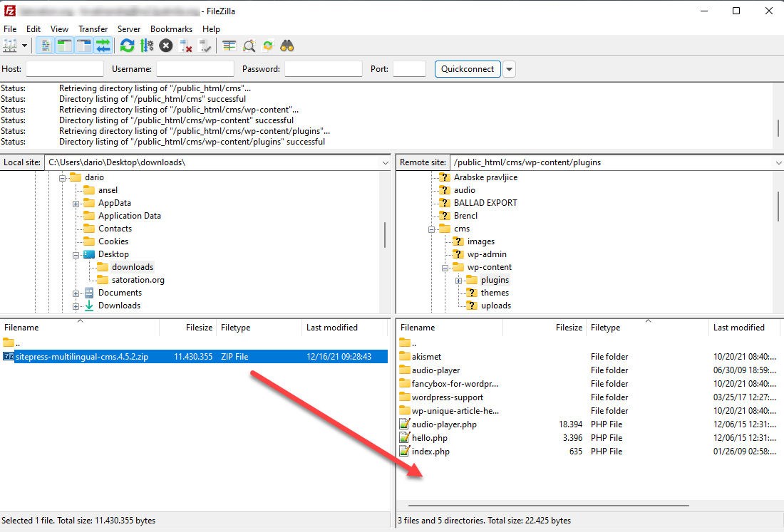Collapse the cms remote folder
Viewport: 784px width, 532px height.
pos(431,229)
